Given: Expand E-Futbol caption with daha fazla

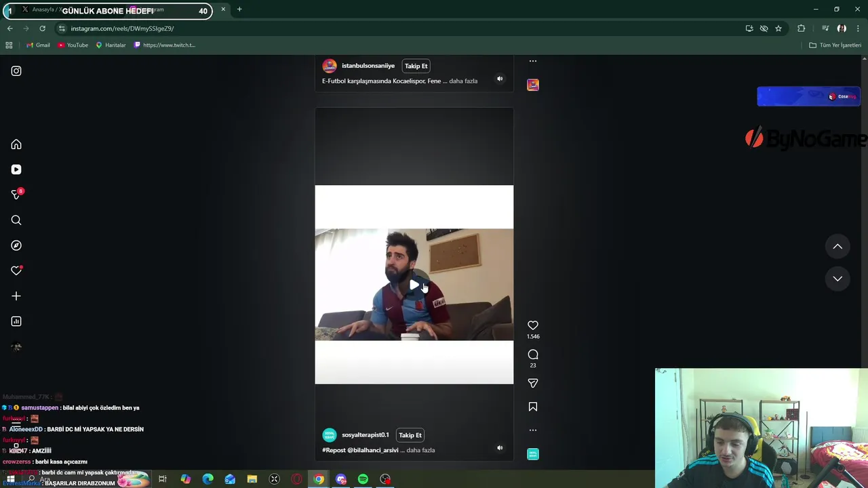Looking at the screenshot, I should (463, 81).
